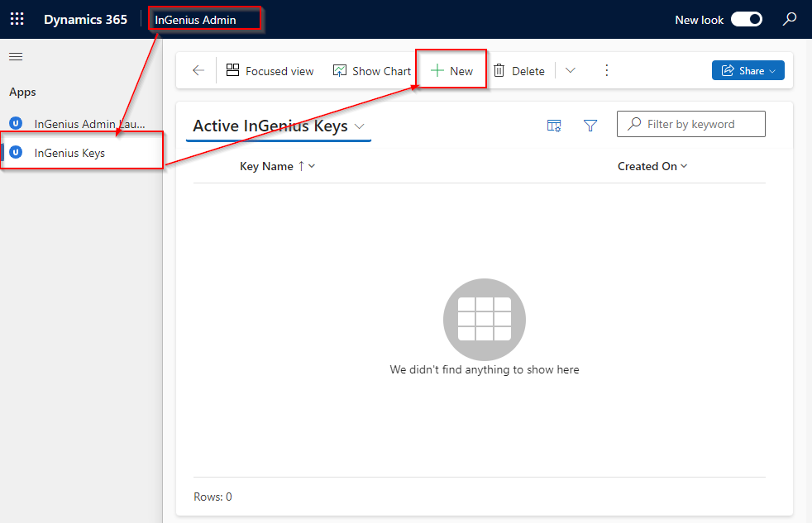Open the filter funnel icon
812x523 pixels.
click(x=590, y=125)
